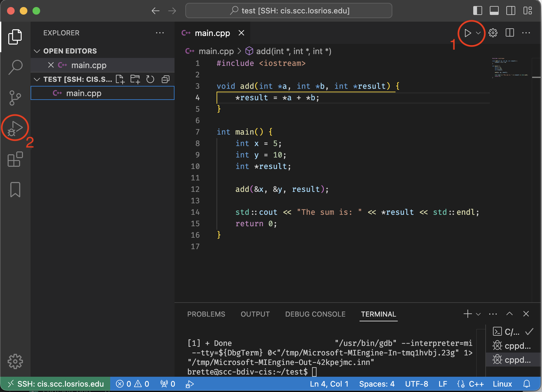Switch to the Problems tab
Image resolution: width=542 pixels, height=392 pixels.
(206, 314)
